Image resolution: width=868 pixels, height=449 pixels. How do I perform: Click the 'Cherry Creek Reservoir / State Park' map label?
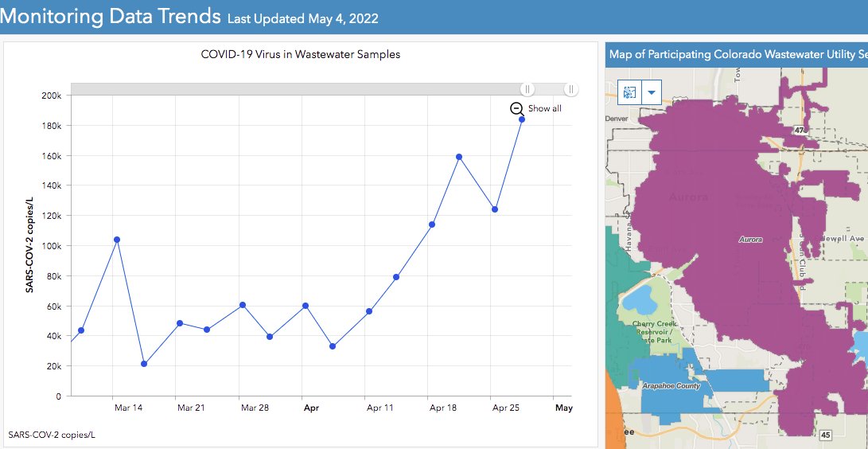pyautogui.click(x=655, y=332)
